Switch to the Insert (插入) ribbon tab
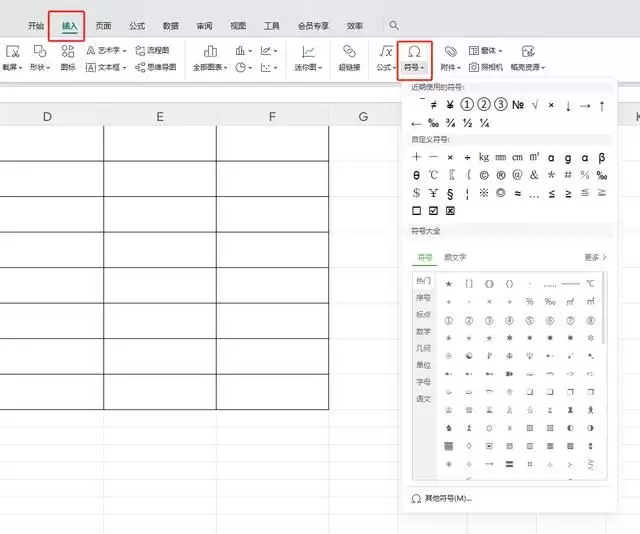Screen dimensions: 640x534 click(x=69, y=26)
